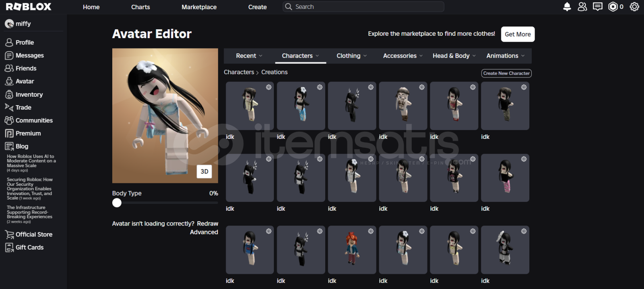
Task: Select the red-haired character thumbnail
Action: coord(352,250)
